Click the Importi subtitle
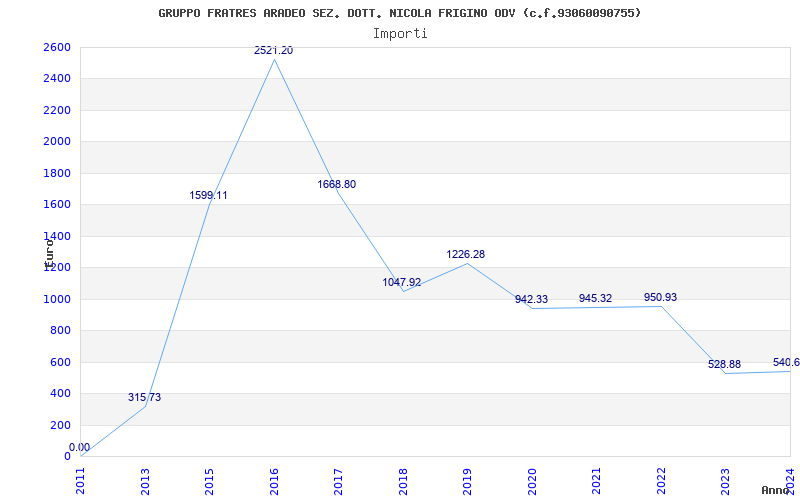The width and height of the screenshot is (800, 500). click(400, 34)
